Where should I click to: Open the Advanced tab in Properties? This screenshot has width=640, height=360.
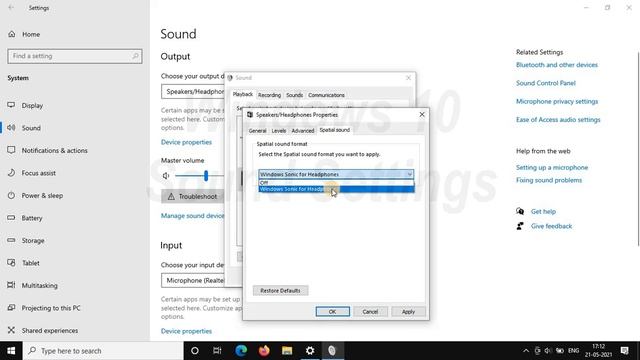point(303,131)
